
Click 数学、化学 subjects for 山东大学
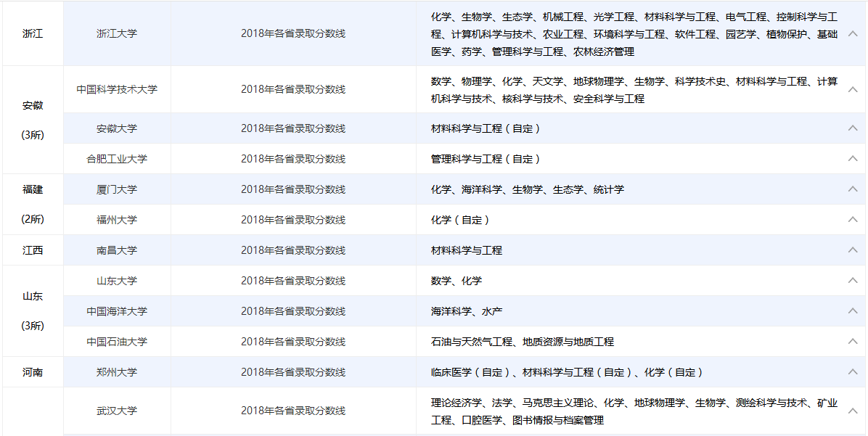click(x=456, y=281)
